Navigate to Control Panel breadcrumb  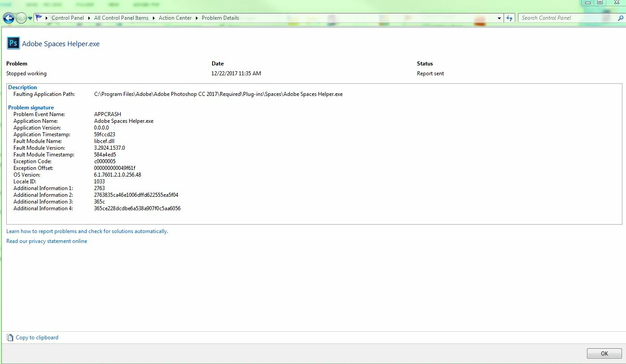pos(68,18)
